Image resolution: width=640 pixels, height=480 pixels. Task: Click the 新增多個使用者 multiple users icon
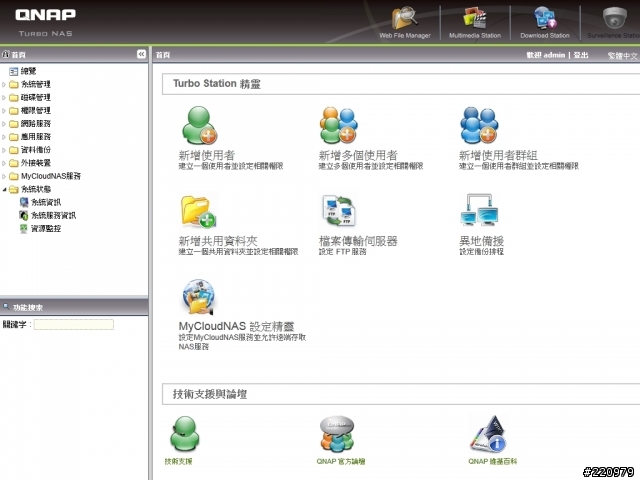(x=339, y=125)
